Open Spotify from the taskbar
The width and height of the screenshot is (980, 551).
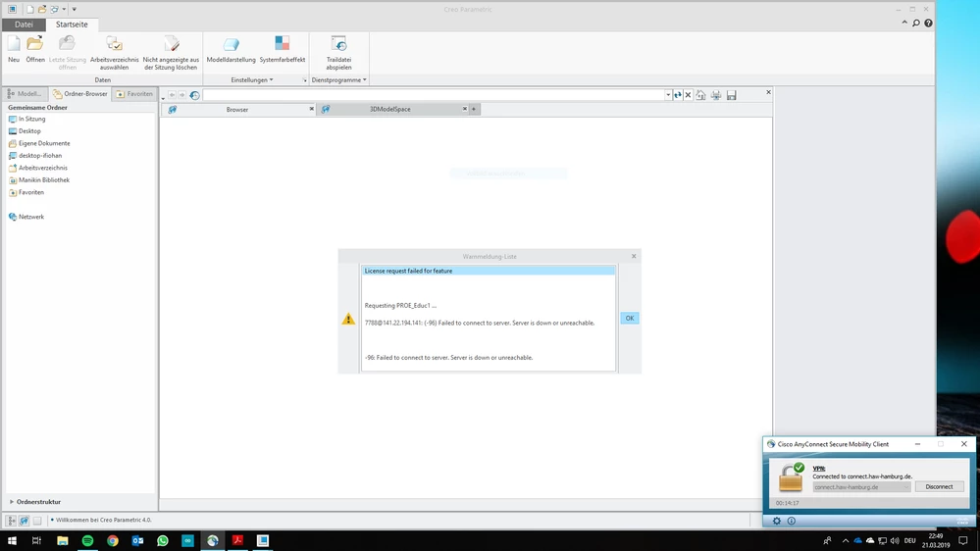click(87, 540)
